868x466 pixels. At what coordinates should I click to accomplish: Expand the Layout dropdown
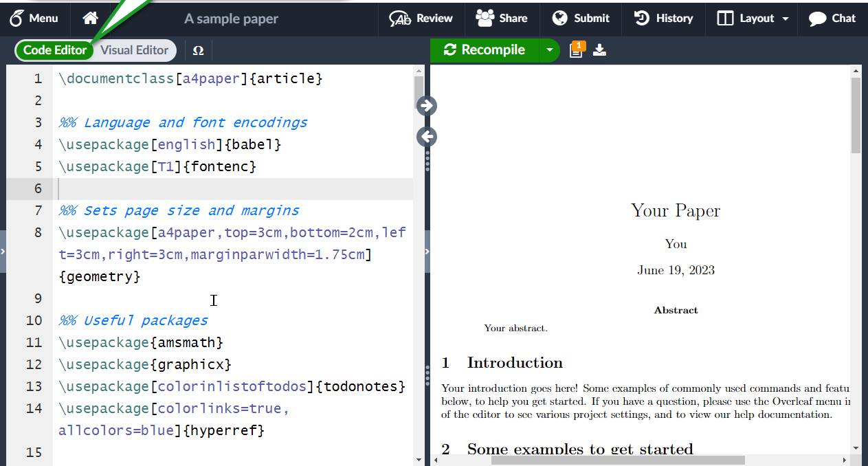[x=753, y=19]
